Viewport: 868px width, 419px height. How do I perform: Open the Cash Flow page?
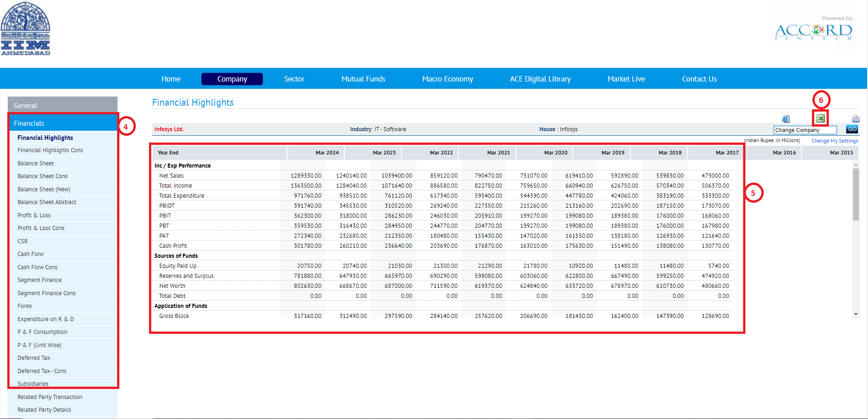pos(31,254)
